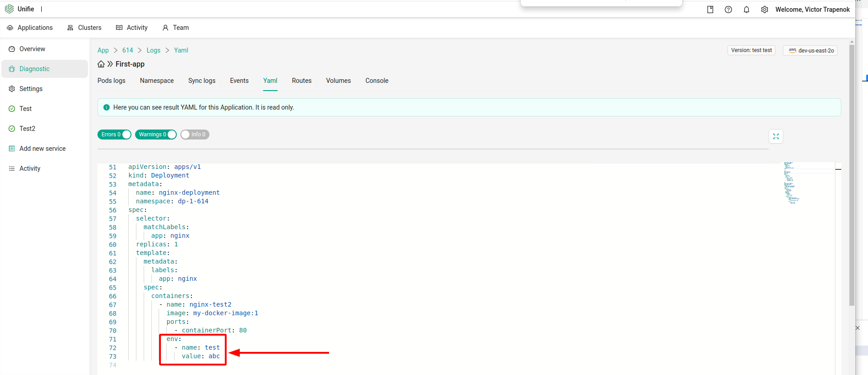Open the Version: test test selector
868x375 pixels.
pyautogui.click(x=751, y=50)
